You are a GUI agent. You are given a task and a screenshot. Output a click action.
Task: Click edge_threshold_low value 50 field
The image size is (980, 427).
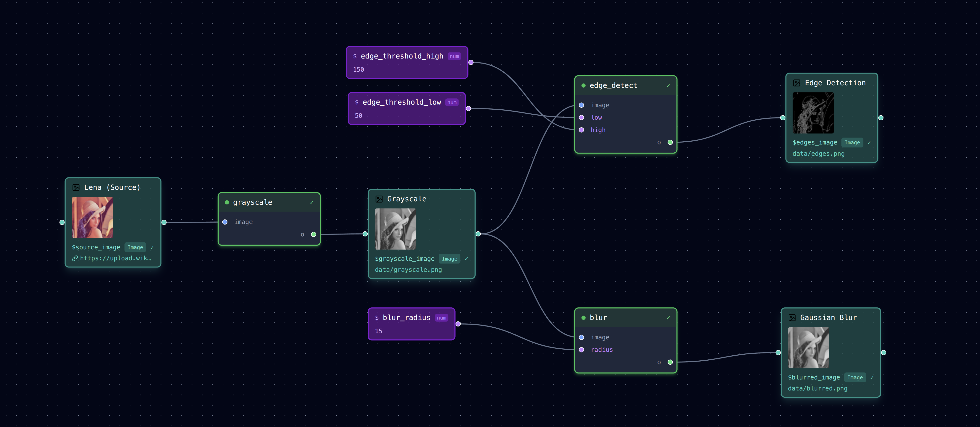[358, 116]
